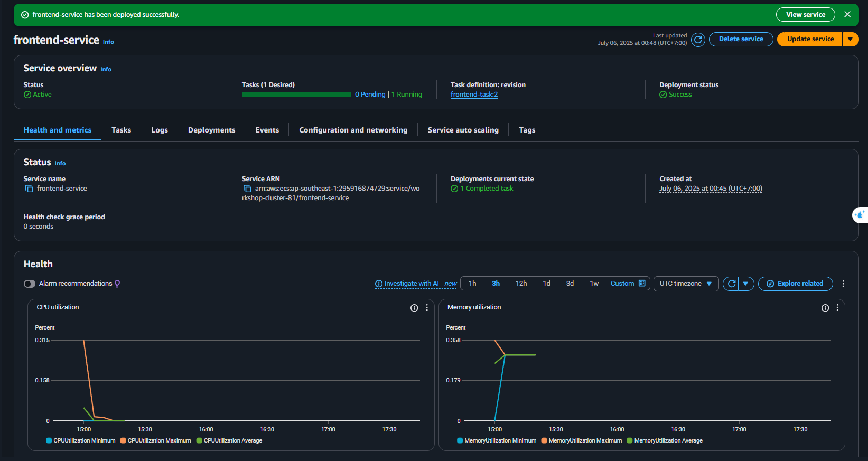The height and width of the screenshot is (461, 868).
Task: Click the View service button
Action: pyautogui.click(x=806, y=14)
